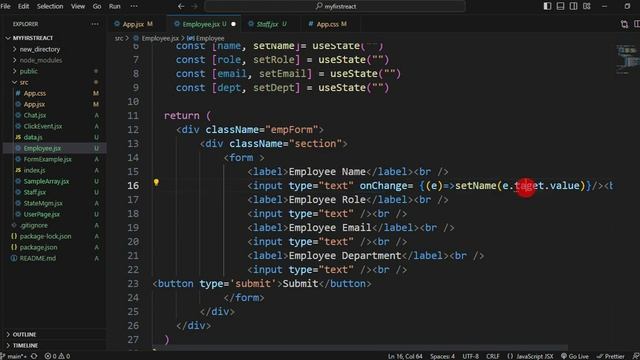Open App.jsx in the explorer
Viewport: 640px width, 360px height.
click(34, 104)
